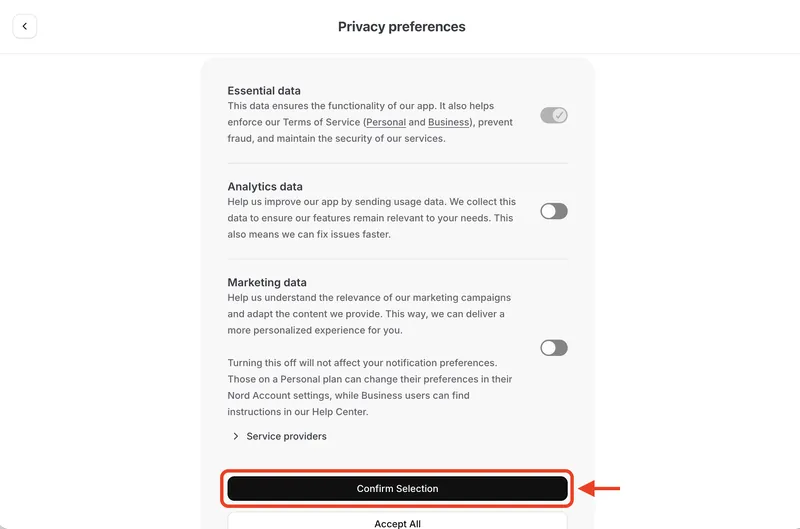The width and height of the screenshot is (800, 529).
Task: Enable the Analytics data toggle
Action: tap(554, 211)
